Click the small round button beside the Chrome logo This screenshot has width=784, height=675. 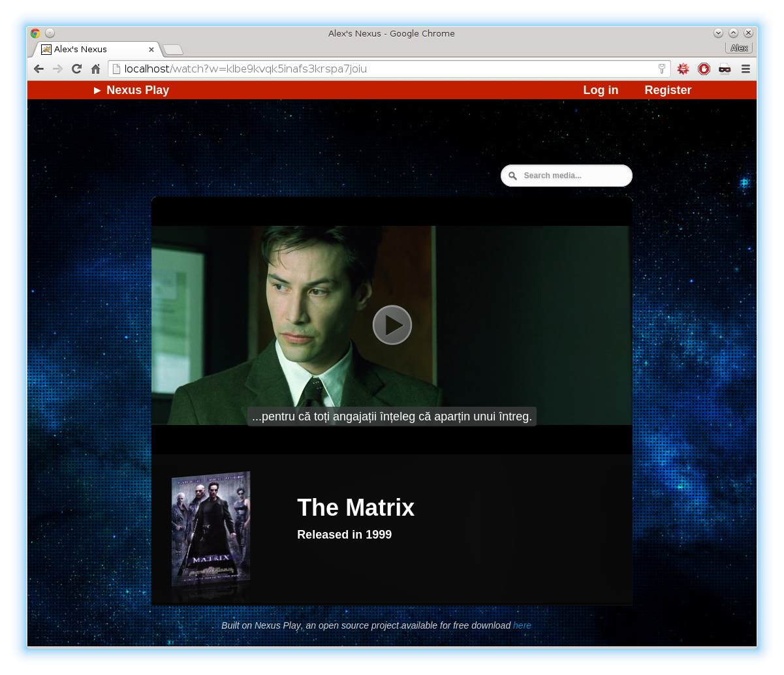(x=50, y=33)
